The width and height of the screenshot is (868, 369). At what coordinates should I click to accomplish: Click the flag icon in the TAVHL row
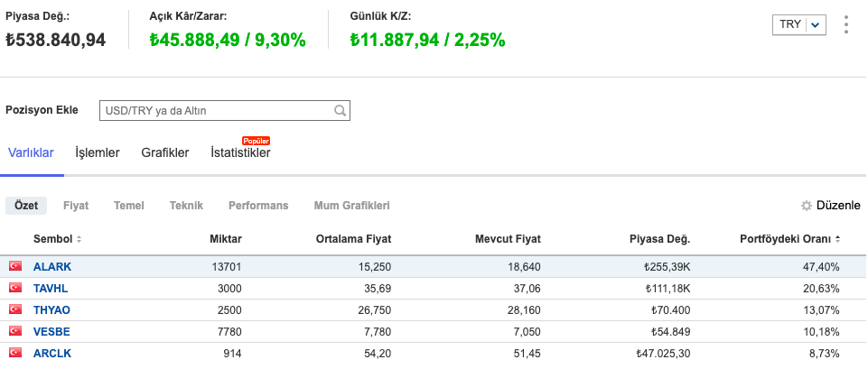14,288
